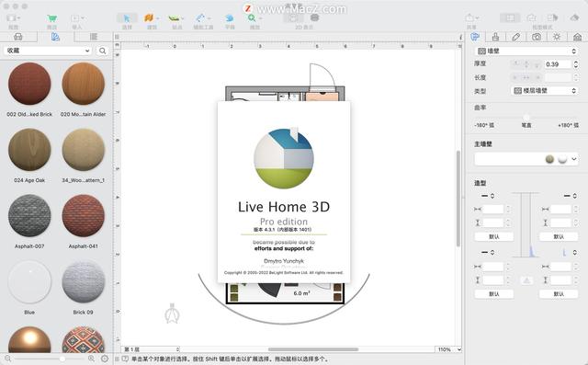Open the 墙壁 object type dropdown
This screenshot has width=588, height=365.
pos(526,51)
